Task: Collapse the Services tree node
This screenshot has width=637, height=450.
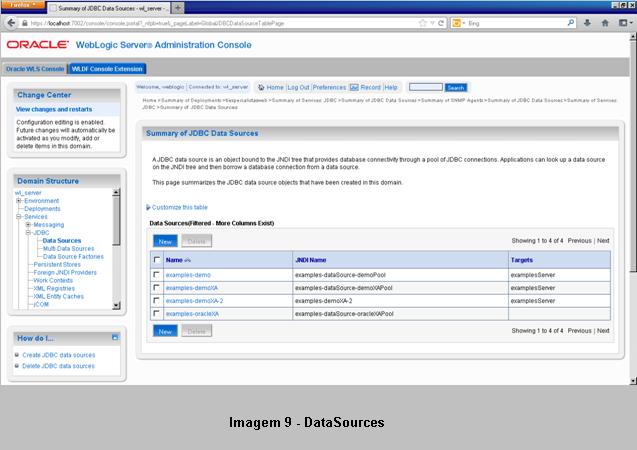Action: point(19,216)
